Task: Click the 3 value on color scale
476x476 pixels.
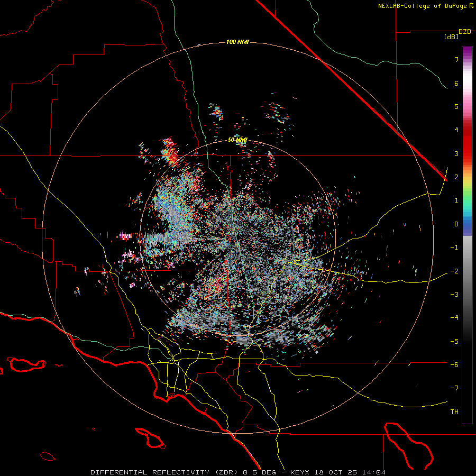Action: (456, 153)
